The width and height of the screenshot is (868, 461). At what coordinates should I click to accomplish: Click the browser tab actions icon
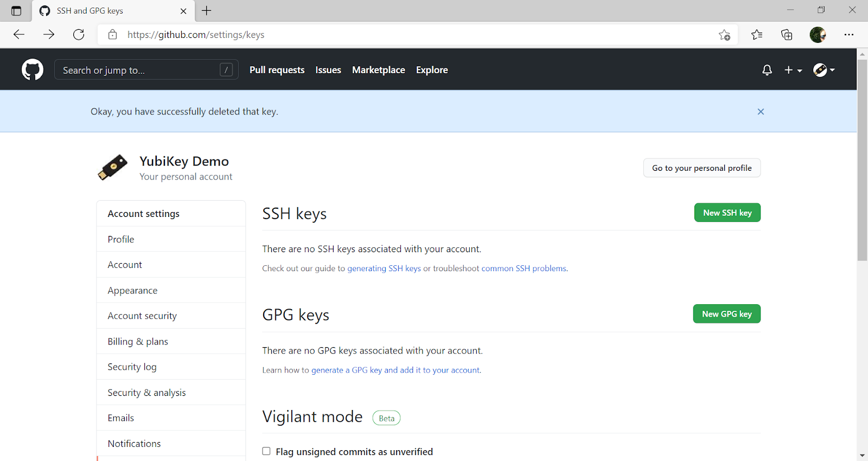16,11
